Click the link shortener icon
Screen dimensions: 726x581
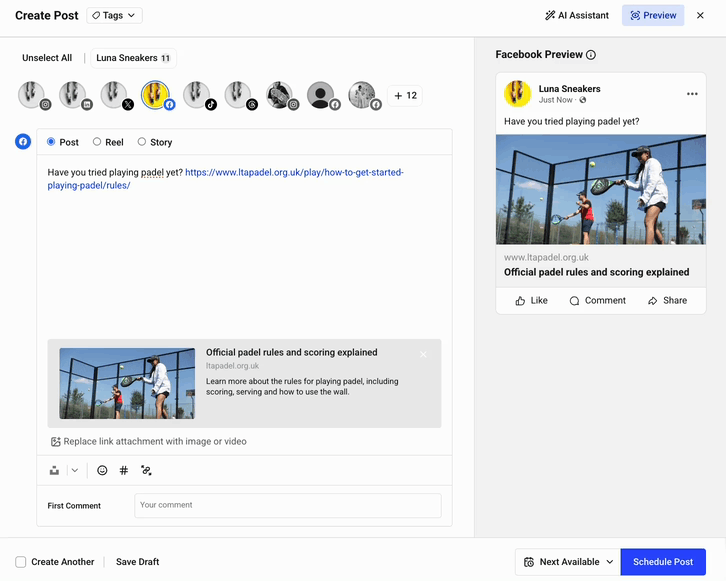146,470
